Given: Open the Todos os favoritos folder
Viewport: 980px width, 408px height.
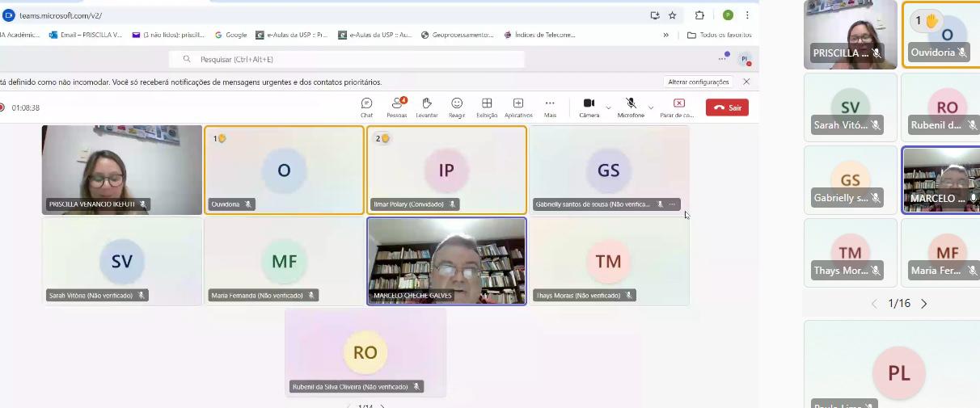Looking at the screenshot, I should click(x=719, y=36).
